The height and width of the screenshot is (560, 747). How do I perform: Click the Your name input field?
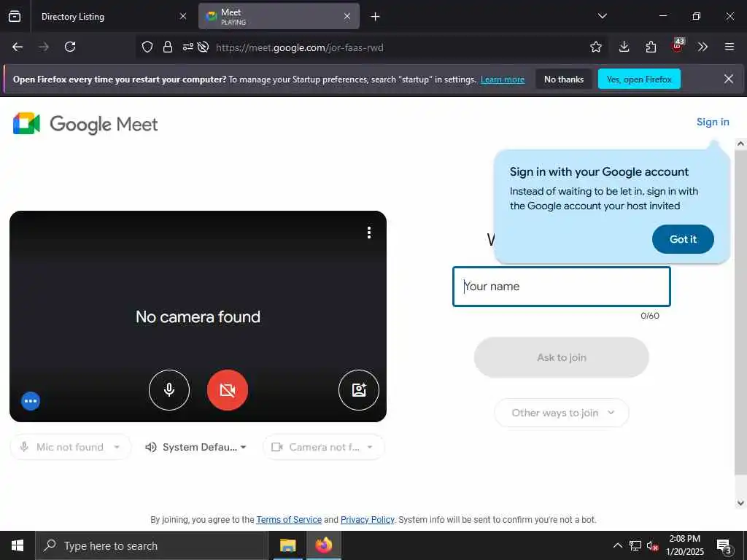562,287
